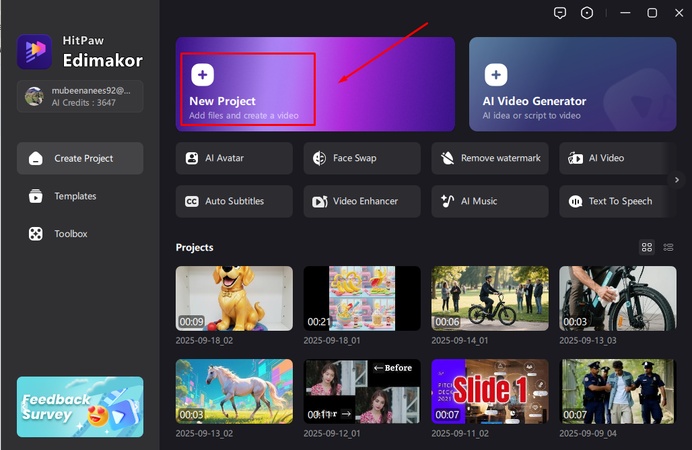Click the 2025-09-18_01 project name
Image resolution: width=692 pixels, height=450 pixels.
332,341
